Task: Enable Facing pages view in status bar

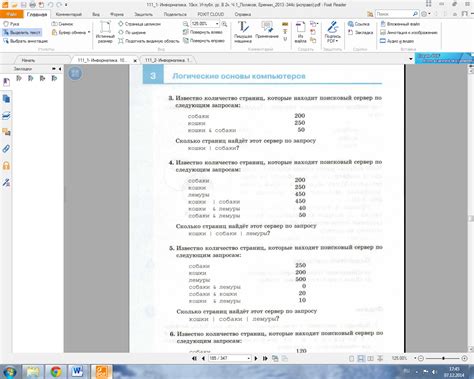Action: [370, 358]
